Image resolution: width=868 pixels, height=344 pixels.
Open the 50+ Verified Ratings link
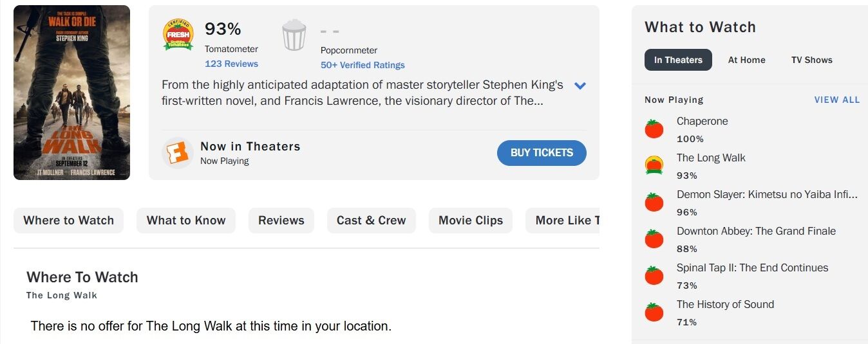click(363, 65)
